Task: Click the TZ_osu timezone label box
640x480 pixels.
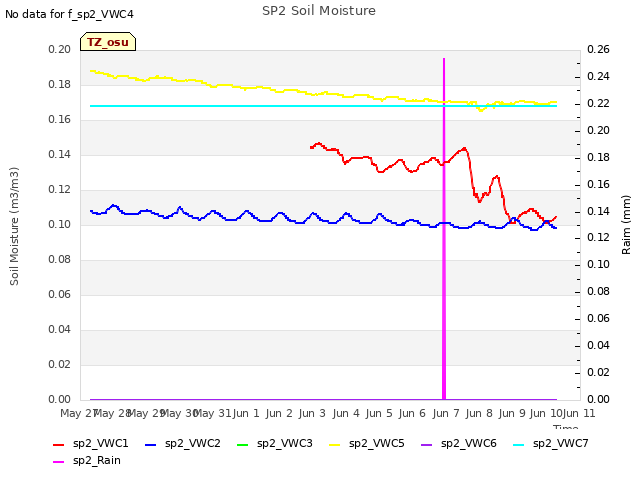Action: pyautogui.click(x=108, y=42)
